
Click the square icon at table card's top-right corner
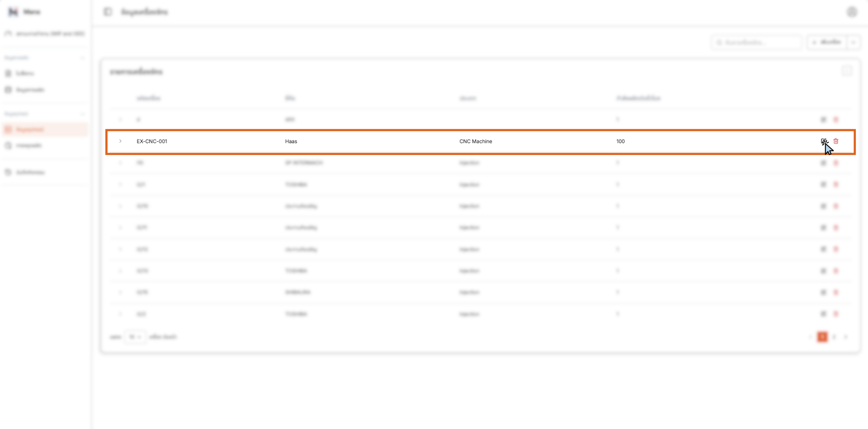click(x=846, y=71)
